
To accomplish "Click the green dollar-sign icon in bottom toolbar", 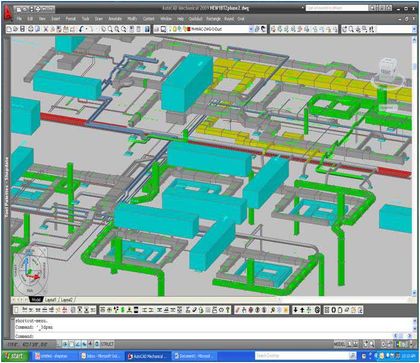I will click(x=123, y=310).
